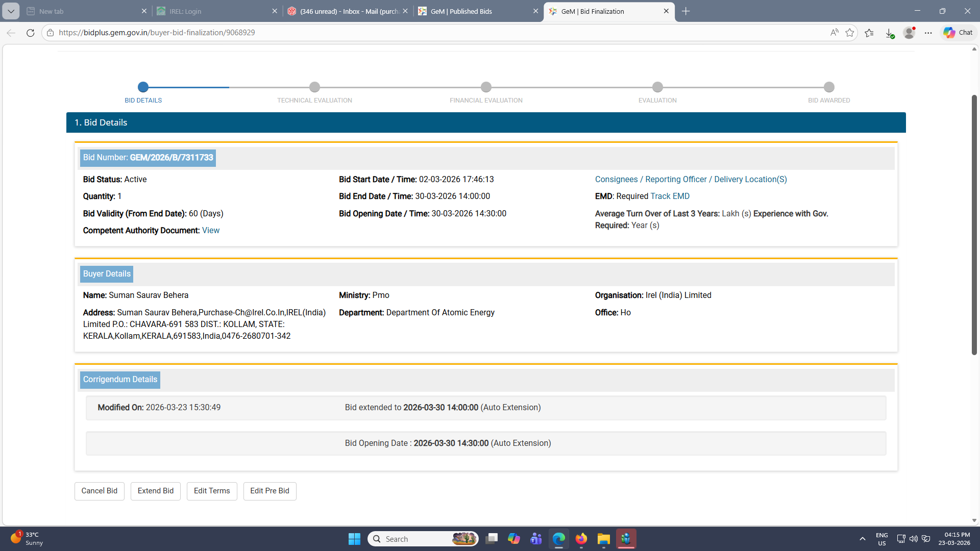Click the Technical Evaluation progress step
Viewport: 980px width, 551px height.
pos(314,87)
